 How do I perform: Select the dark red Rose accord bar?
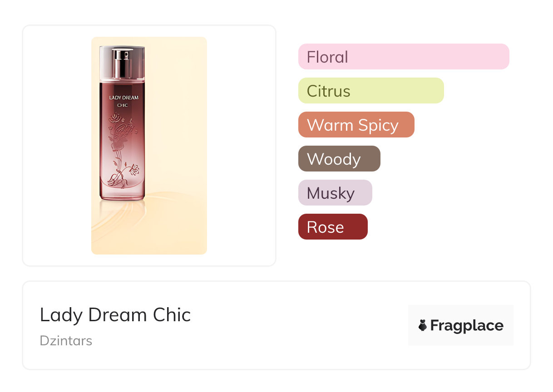(x=332, y=227)
